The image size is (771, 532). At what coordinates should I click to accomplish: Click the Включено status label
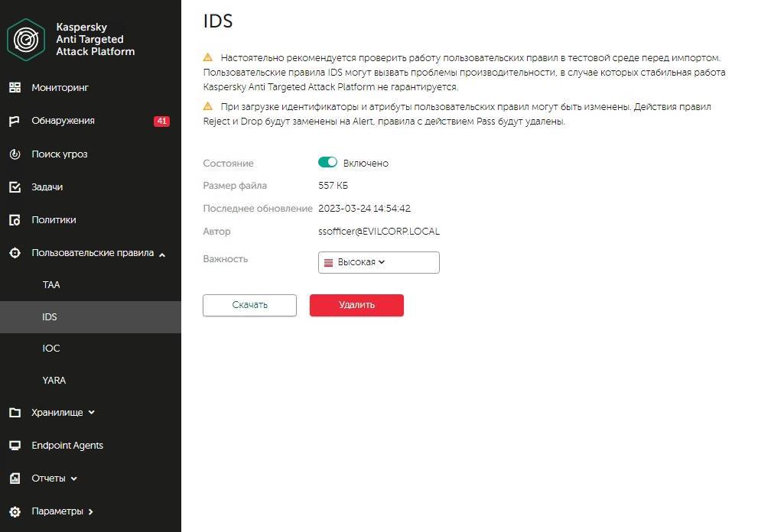click(x=366, y=163)
